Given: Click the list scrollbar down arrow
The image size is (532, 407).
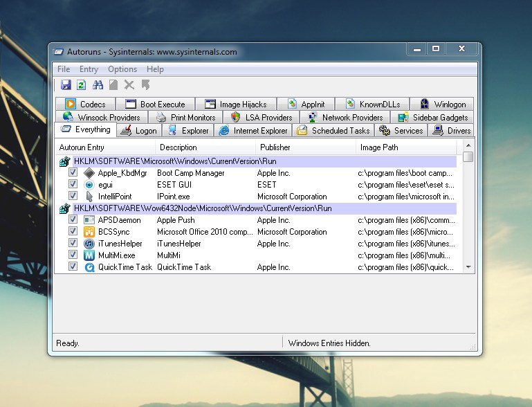Looking at the screenshot, I should pyautogui.click(x=468, y=267).
